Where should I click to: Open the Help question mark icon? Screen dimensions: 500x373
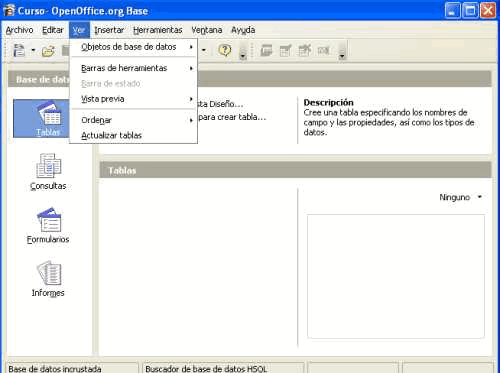[225, 50]
